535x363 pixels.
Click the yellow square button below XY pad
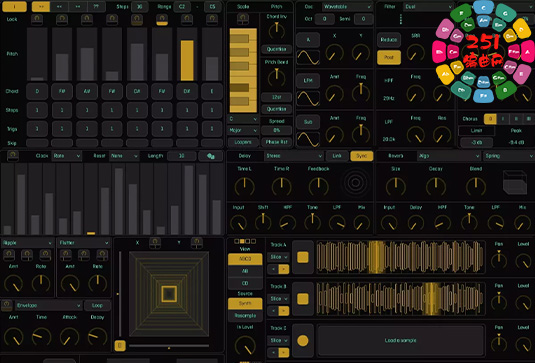click(x=120, y=346)
